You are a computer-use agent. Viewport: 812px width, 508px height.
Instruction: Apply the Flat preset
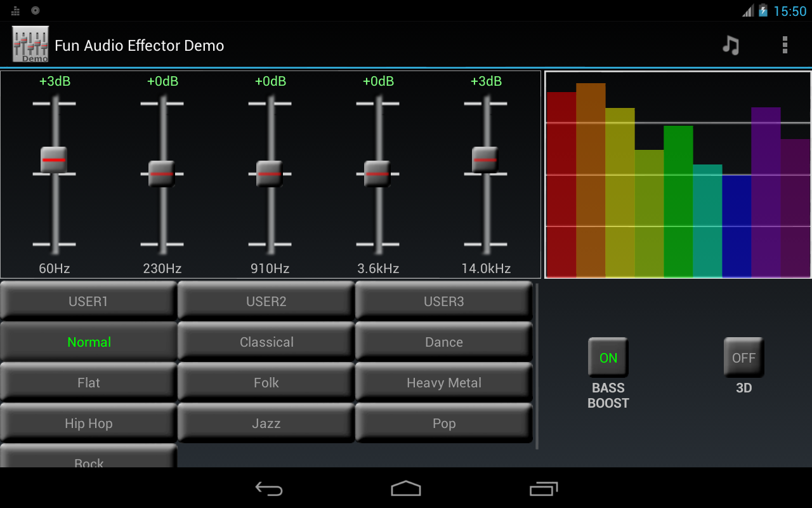tap(88, 382)
